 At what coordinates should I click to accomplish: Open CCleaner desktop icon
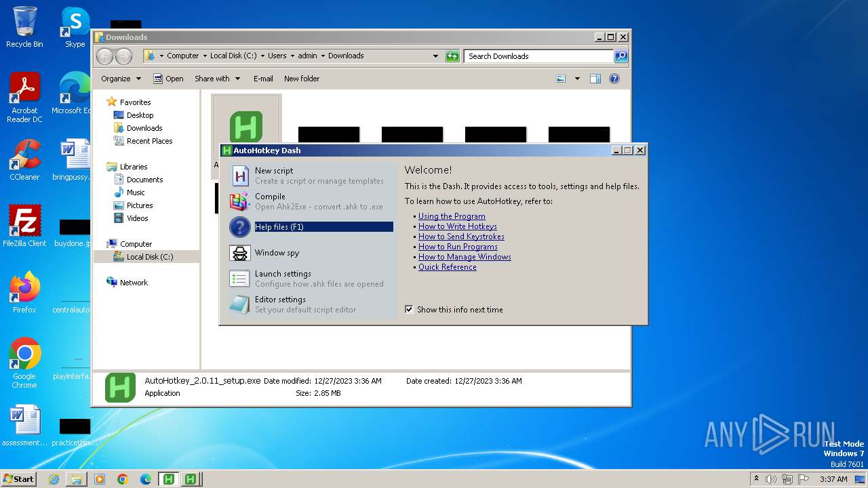tap(24, 161)
